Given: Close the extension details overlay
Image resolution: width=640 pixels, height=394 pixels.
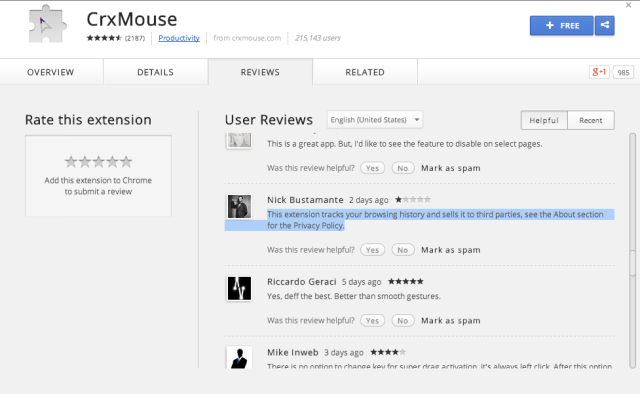Looking at the screenshot, I should click(629, 5).
